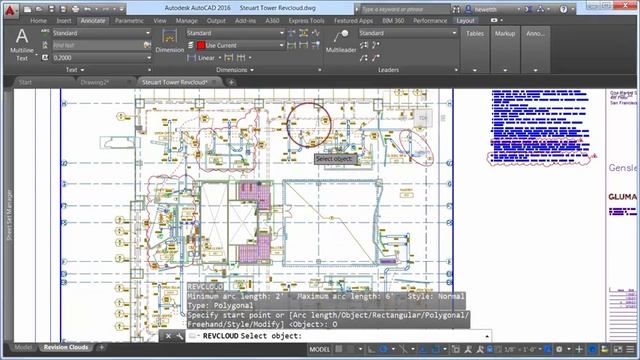Select the Multiline Text tool
The height and width of the screenshot is (360, 640).
click(x=22, y=45)
